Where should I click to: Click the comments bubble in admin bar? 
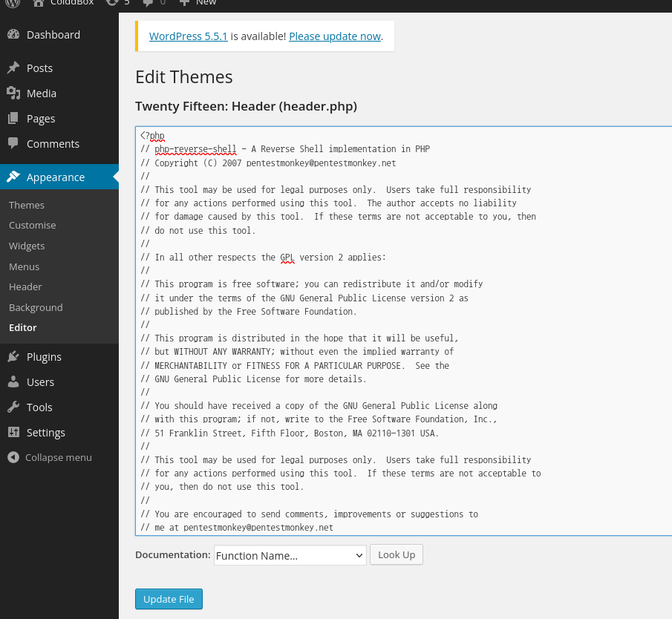(x=149, y=2)
